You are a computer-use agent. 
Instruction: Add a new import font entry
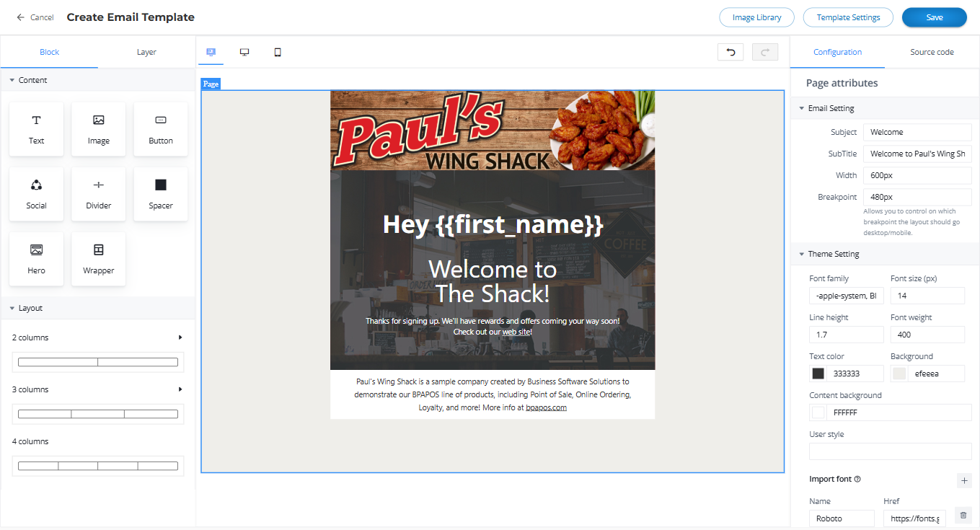(964, 480)
